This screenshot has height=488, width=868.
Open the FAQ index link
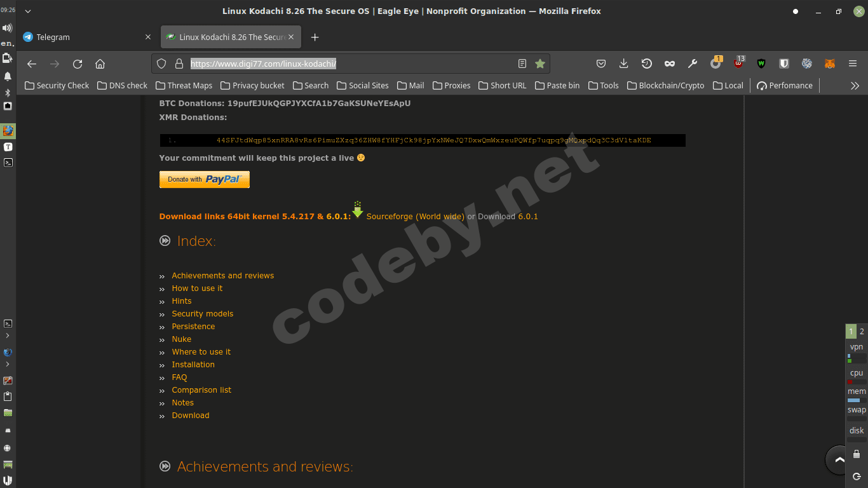point(179,377)
